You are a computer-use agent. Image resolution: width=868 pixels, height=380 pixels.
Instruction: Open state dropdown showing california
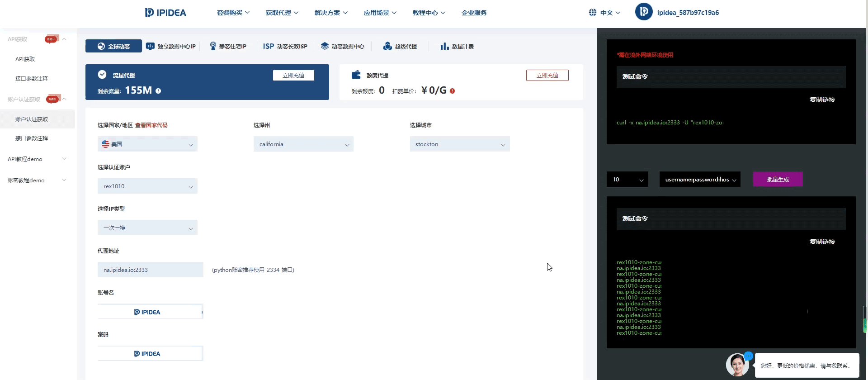303,144
